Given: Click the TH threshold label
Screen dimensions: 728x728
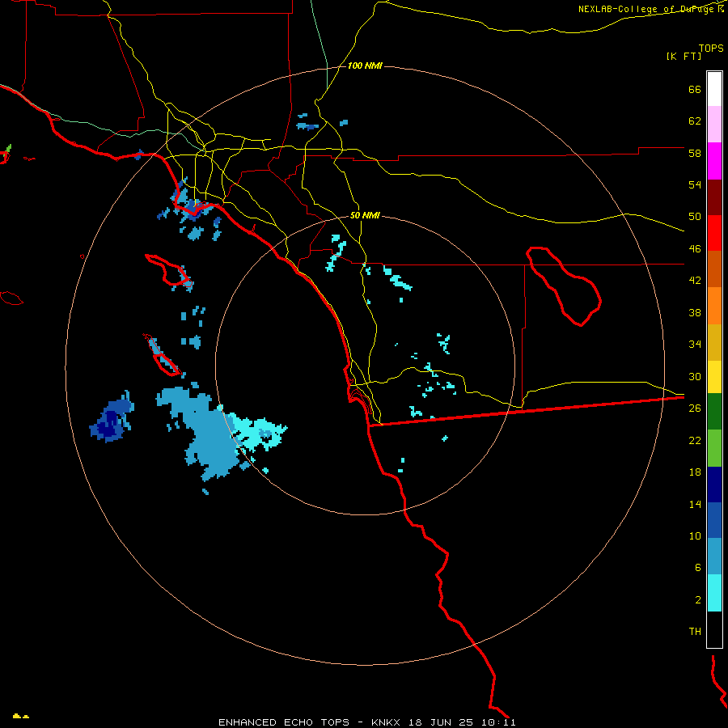Looking at the screenshot, I should point(695,632).
